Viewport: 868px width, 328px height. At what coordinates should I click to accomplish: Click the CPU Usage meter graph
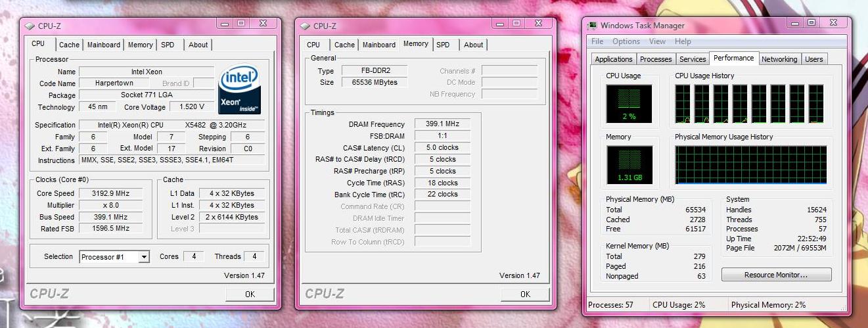pos(629,104)
